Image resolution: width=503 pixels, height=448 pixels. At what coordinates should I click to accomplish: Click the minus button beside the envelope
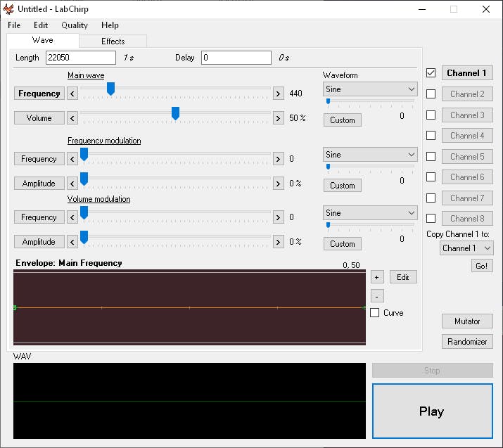tap(377, 296)
